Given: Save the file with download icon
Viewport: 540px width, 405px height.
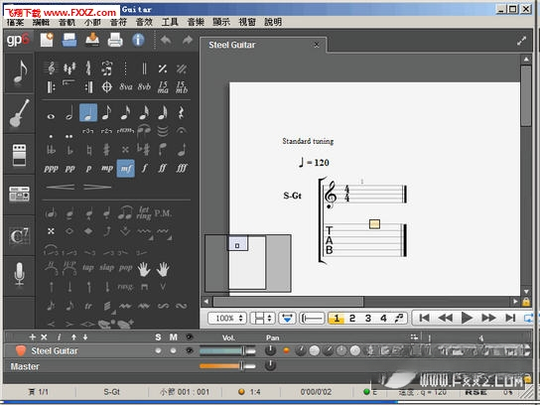Looking at the screenshot, I should [92, 40].
